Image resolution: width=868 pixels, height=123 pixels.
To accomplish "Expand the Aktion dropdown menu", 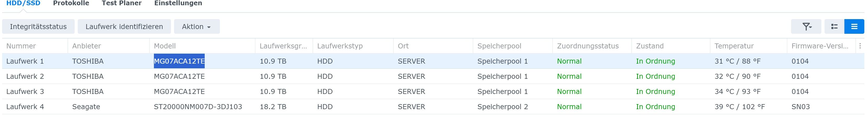I will click(x=197, y=27).
